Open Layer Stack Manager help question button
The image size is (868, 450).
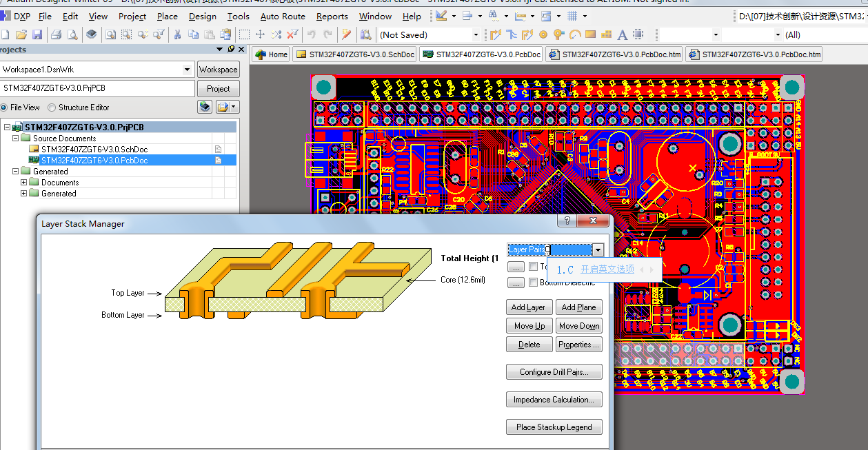567,221
